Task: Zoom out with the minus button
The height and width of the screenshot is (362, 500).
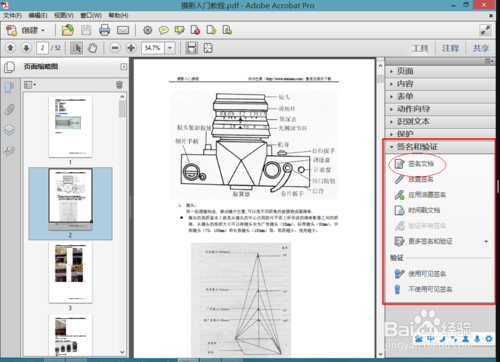Action: tap(115, 48)
